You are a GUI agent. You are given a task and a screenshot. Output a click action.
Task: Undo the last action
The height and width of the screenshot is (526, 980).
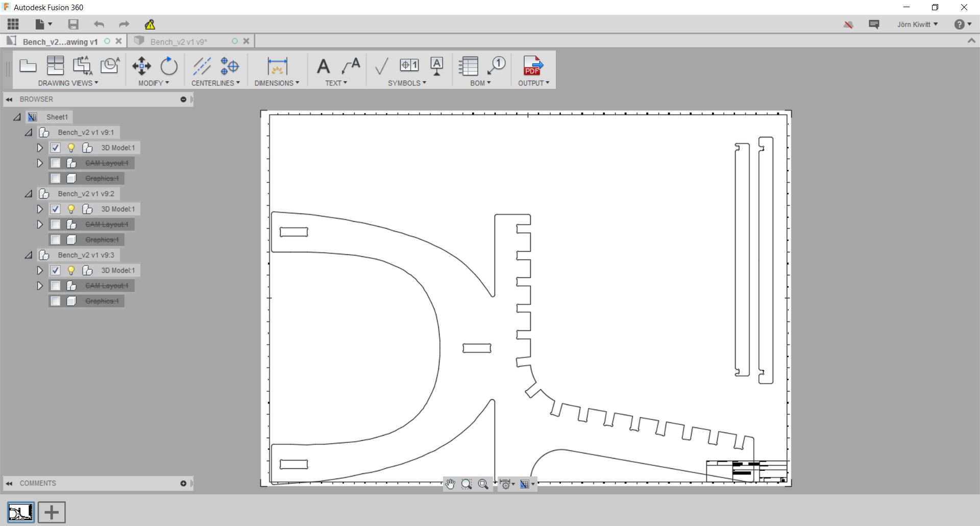[x=99, y=24]
